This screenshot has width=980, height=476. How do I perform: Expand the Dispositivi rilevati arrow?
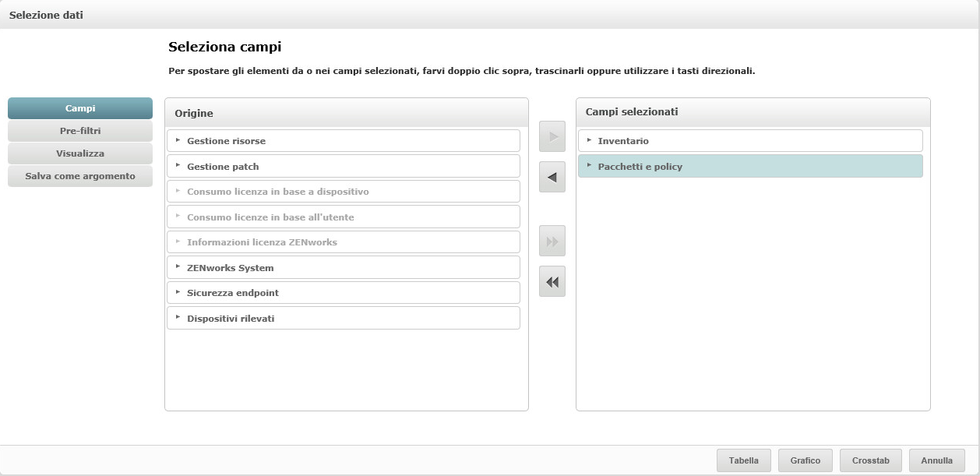pos(178,318)
